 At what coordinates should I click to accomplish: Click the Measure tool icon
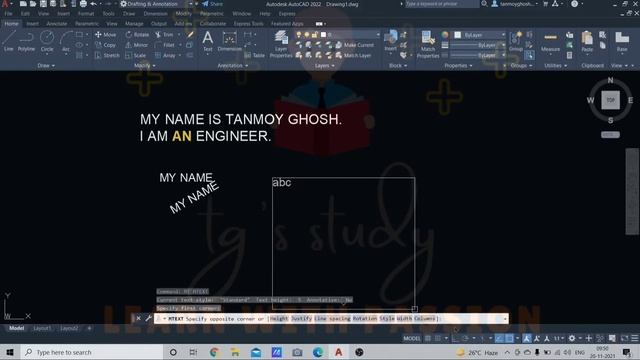(x=550, y=38)
